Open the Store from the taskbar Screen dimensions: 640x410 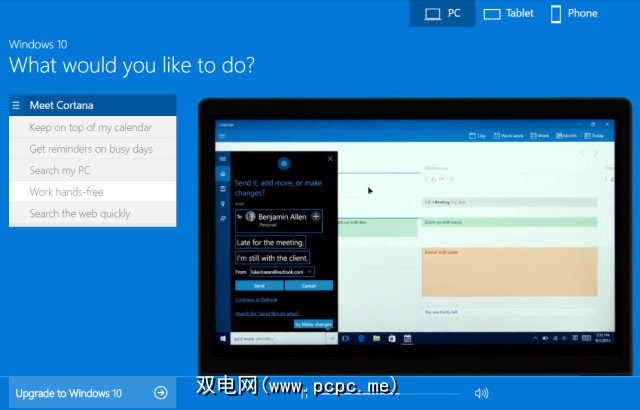[x=392, y=339]
